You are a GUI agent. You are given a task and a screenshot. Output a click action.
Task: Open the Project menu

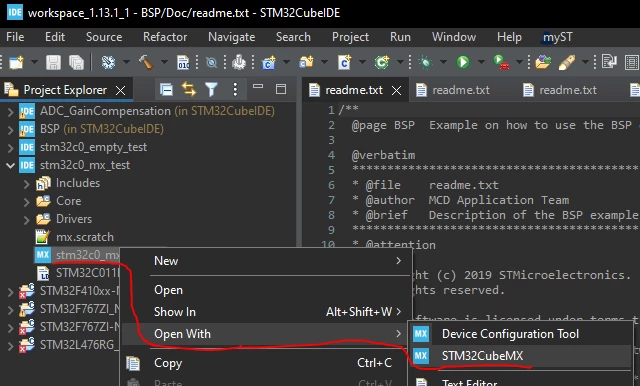(x=350, y=37)
